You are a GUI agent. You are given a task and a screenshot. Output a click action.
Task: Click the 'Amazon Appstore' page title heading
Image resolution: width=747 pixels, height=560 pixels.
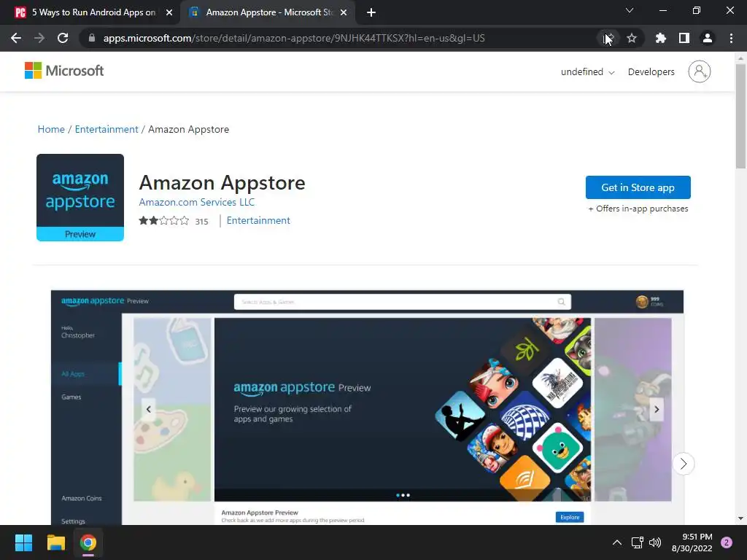click(222, 182)
